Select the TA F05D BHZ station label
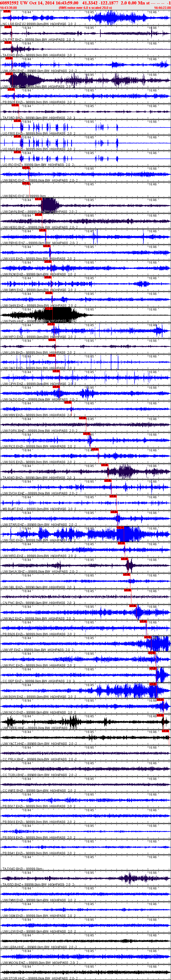 [x=39, y=118]
